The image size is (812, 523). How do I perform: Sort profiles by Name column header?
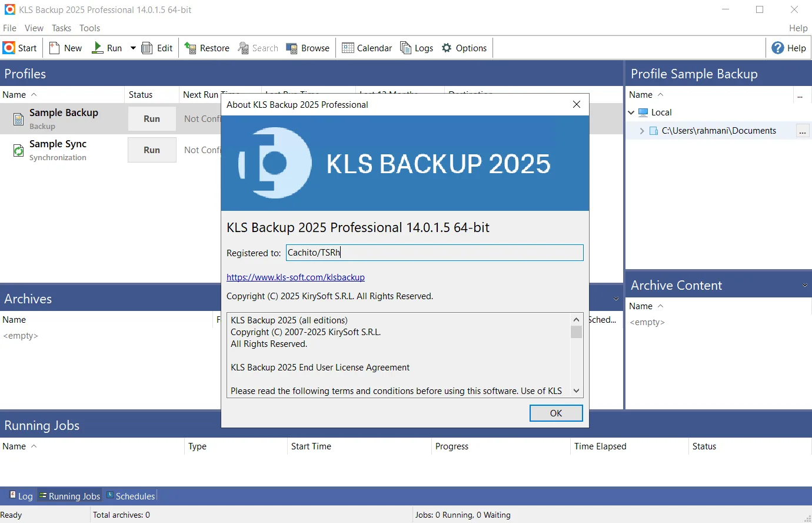tap(62, 94)
